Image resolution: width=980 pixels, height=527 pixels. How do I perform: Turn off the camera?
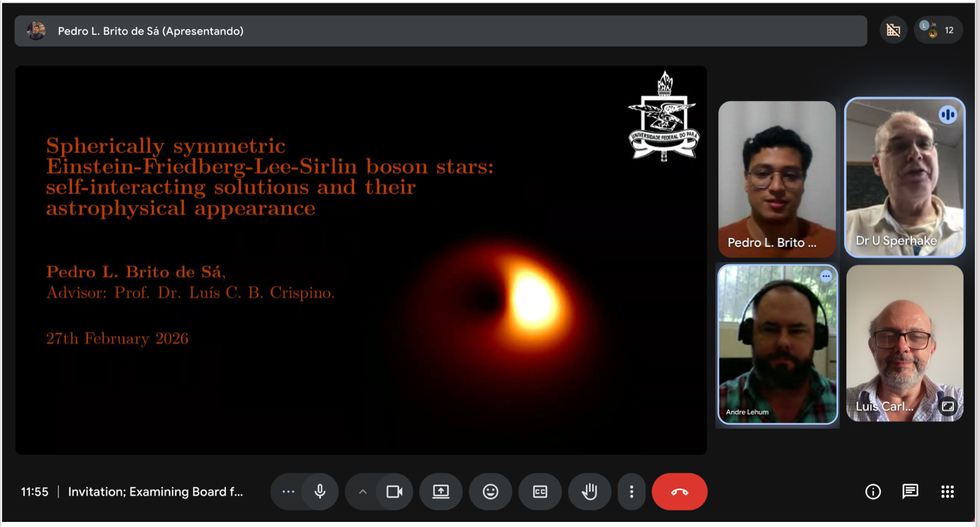coord(394,491)
